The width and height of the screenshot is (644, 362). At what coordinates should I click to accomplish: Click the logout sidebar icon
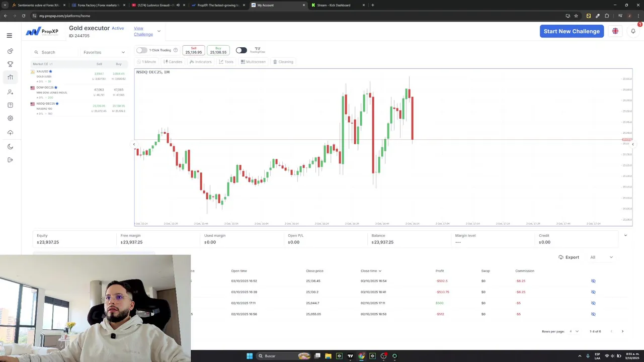click(10, 160)
